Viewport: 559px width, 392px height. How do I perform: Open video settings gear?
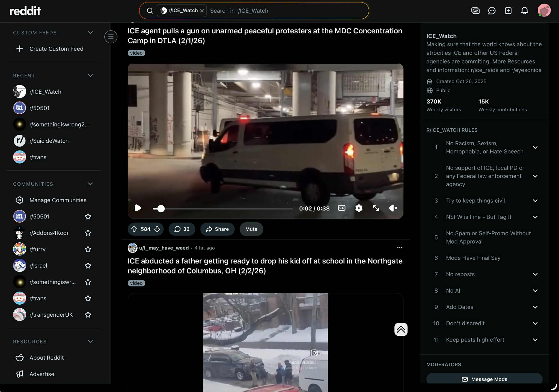pos(359,208)
